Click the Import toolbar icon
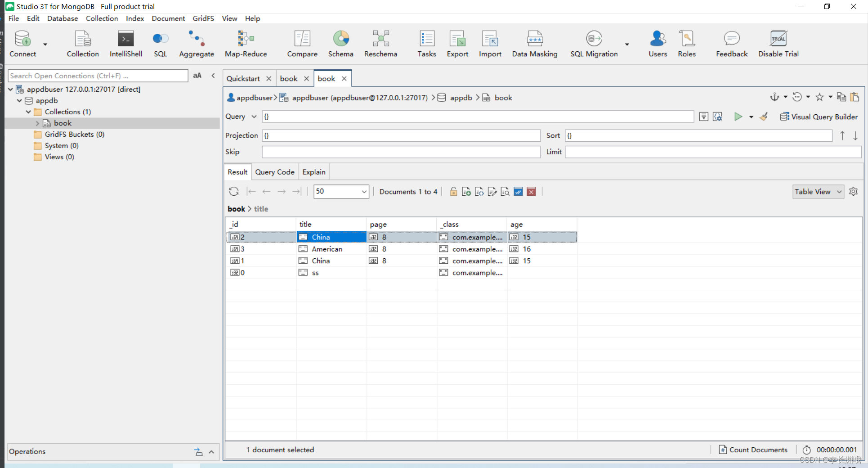 pyautogui.click(x=490, y=44)
